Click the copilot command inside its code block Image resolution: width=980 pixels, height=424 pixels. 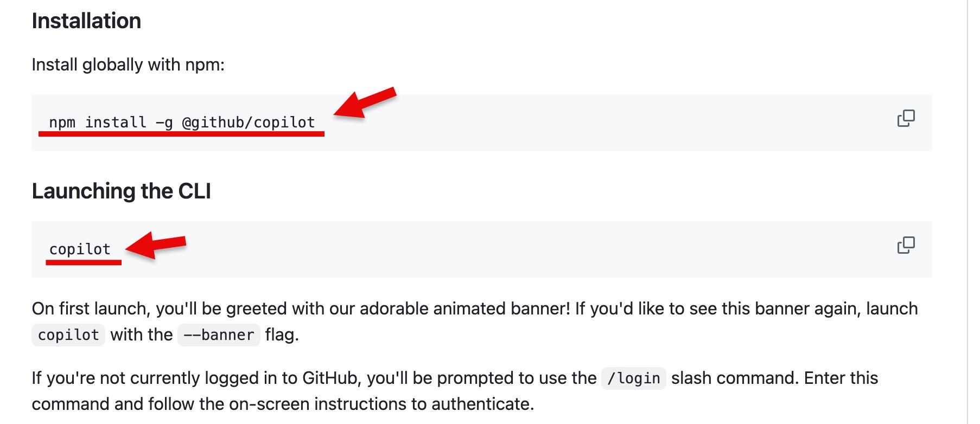point(79,248)
